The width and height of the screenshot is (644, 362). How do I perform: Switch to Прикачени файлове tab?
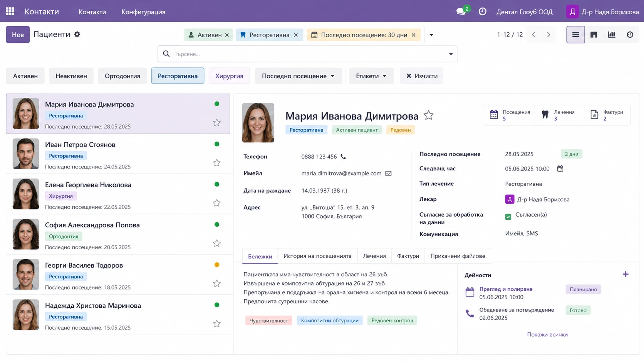(458, 256)
